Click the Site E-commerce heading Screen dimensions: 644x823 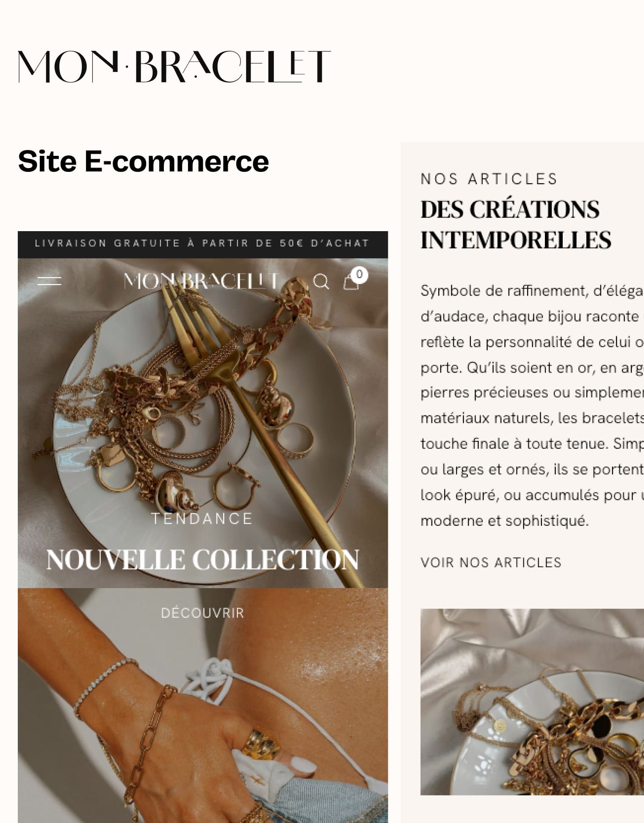[143, 161]
